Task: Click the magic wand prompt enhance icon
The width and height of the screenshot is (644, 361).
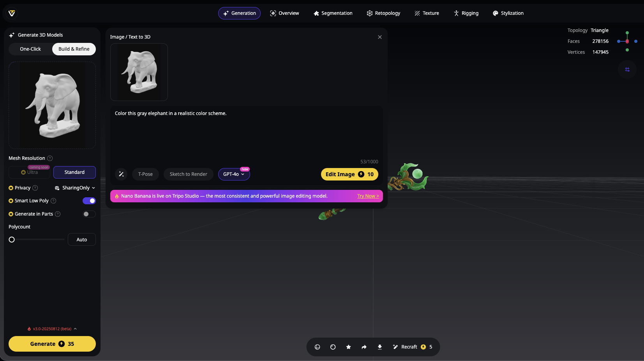Action: coord(121,174)
